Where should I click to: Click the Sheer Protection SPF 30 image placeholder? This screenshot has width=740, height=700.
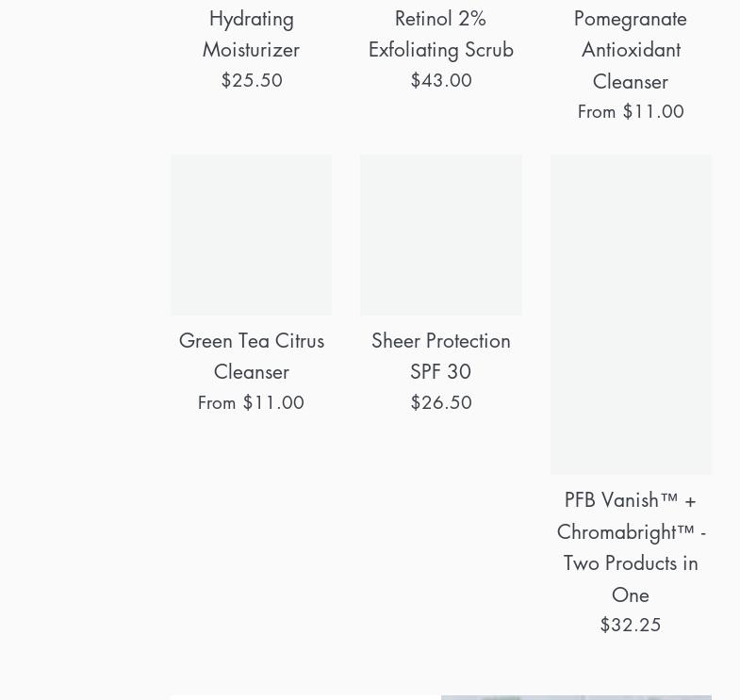pos(440,235)
